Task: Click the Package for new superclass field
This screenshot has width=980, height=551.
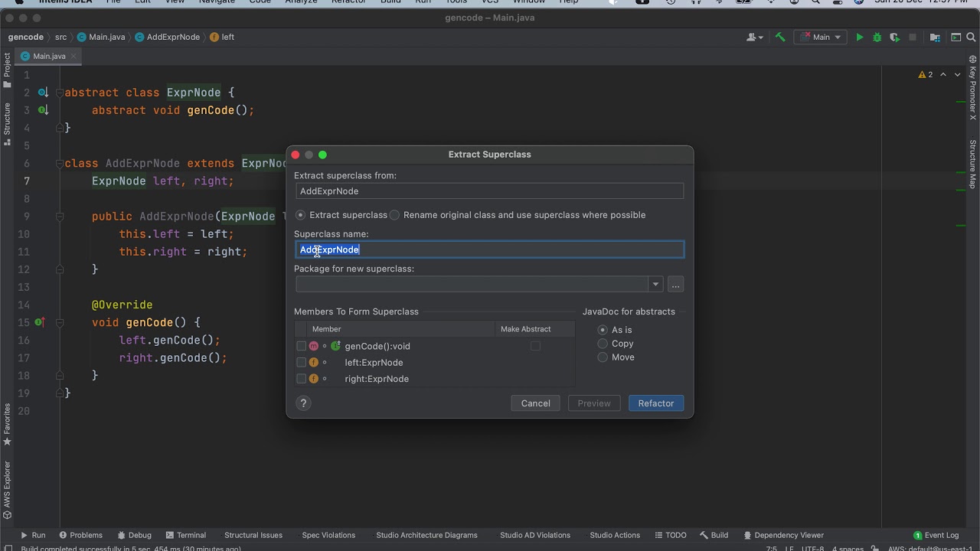Action: [472, 285]
